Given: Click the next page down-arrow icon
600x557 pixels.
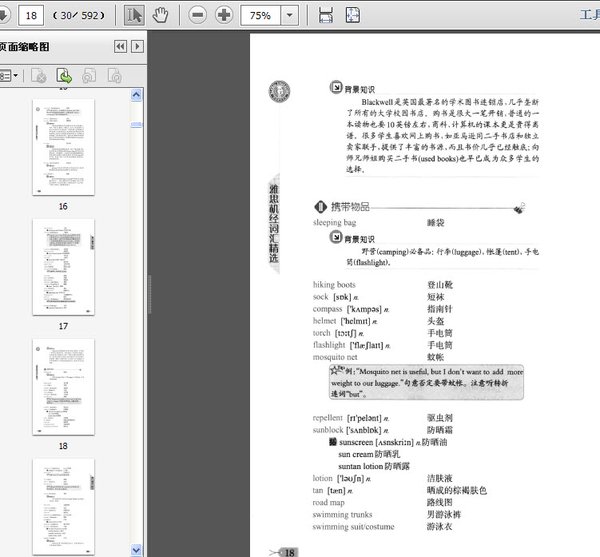Looking at the screenshot, I should 3,15.
